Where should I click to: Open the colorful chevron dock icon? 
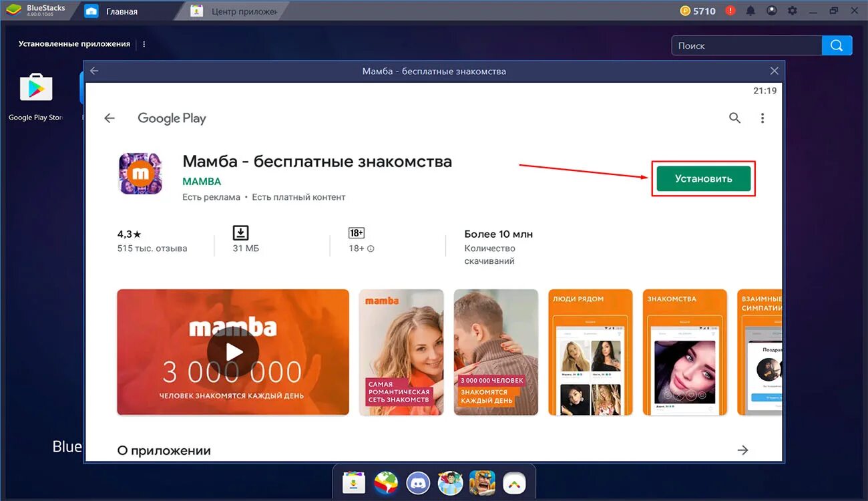pos(514,482)
